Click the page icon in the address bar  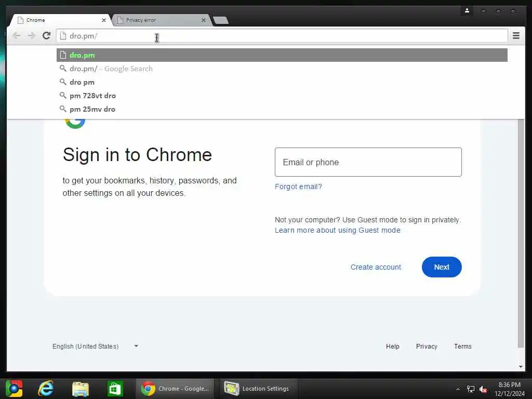[63, 36]
